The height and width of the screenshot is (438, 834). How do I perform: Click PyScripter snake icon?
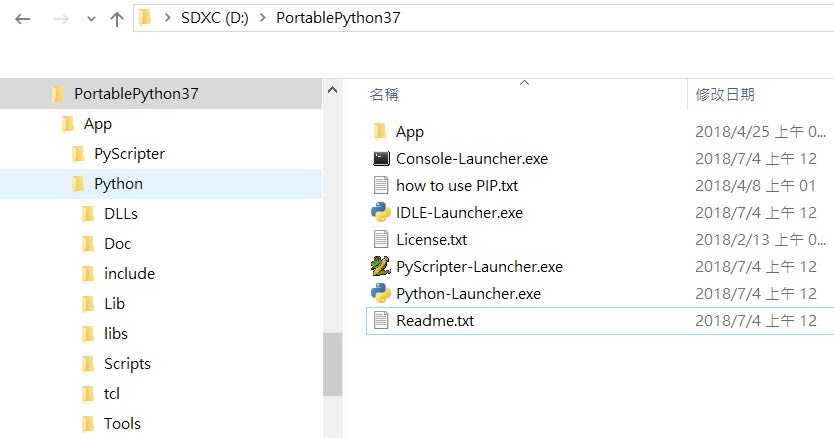click(381, 266)
